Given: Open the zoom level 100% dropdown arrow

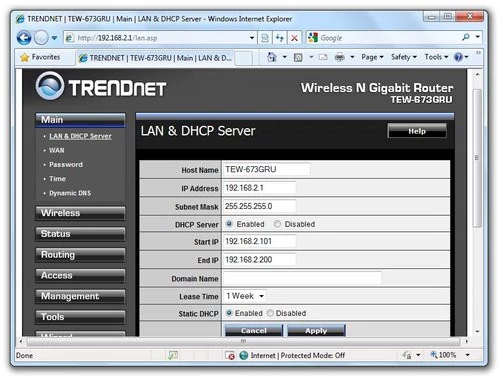Looking at the screenshot, I should [x=468, y=355].
